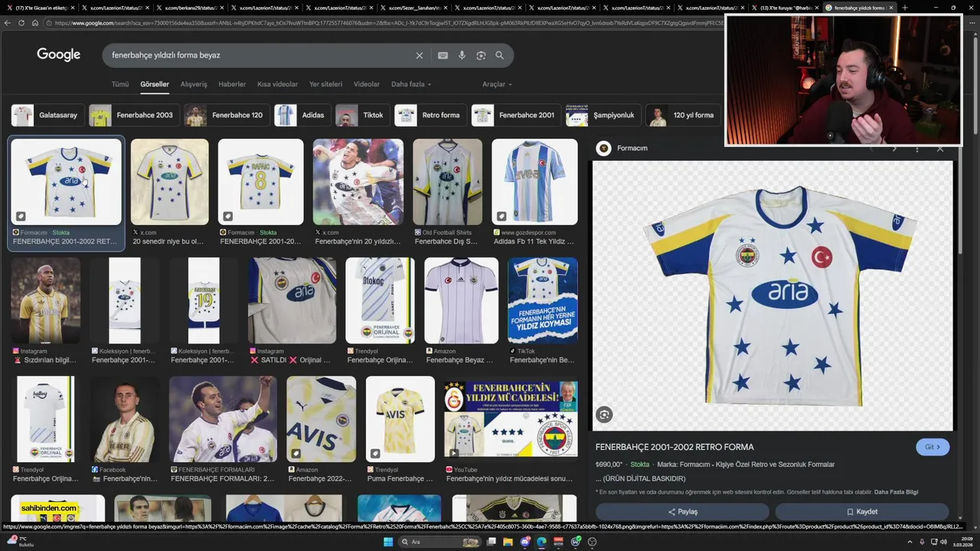Reload the current page
Image resolution: width=980 pixels, height=551 pixels.
pyautogui.click(x=21, y=23)
